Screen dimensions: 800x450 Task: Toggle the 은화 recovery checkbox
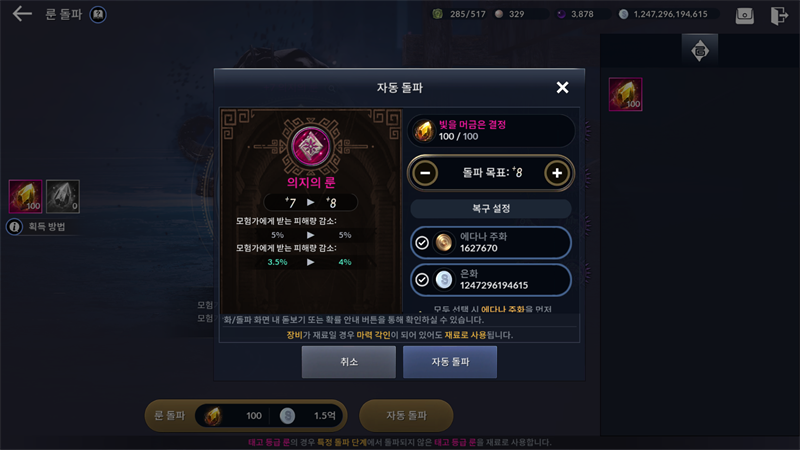pos(421,280)
